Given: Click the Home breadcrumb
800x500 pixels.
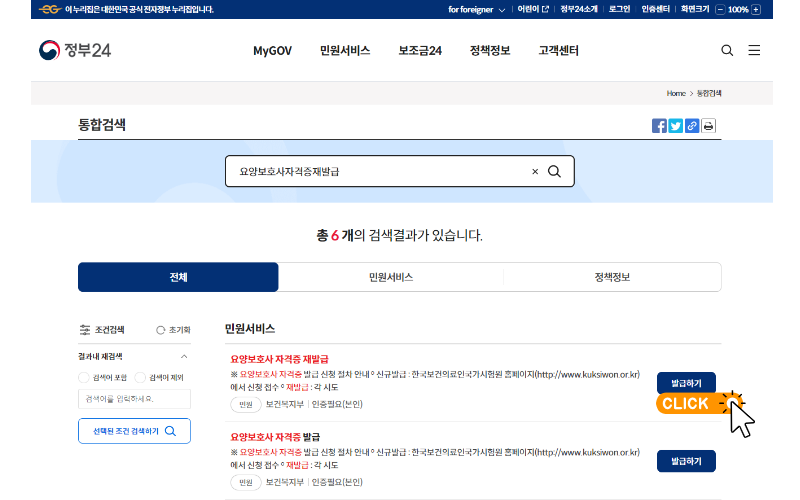Looking at the screenshot, I should point(676,93).
